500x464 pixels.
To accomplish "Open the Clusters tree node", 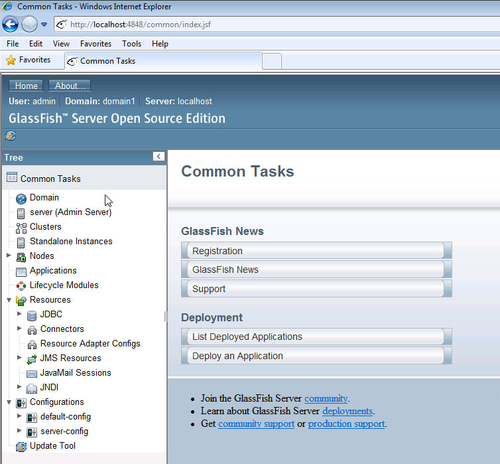I will tap(45, 227).
